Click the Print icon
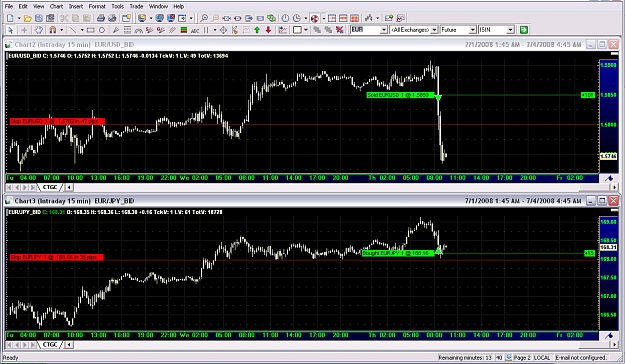The width and height of the screenshot is (625, 364). [x=101, y=18]
